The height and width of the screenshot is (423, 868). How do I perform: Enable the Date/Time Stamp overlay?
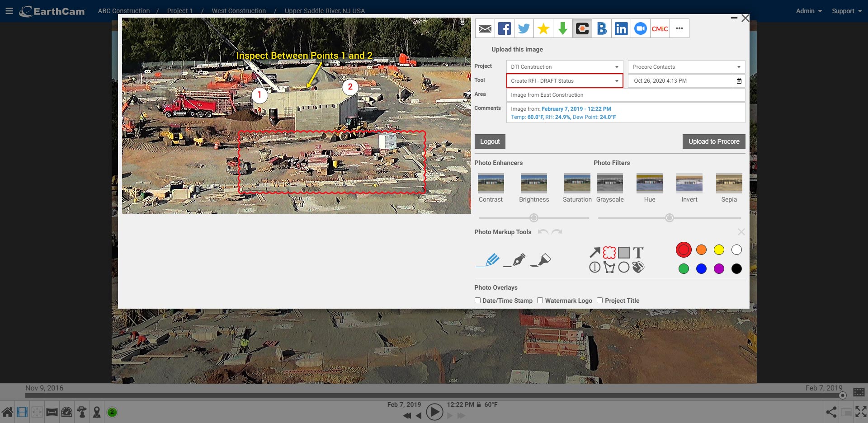(477, 301)
